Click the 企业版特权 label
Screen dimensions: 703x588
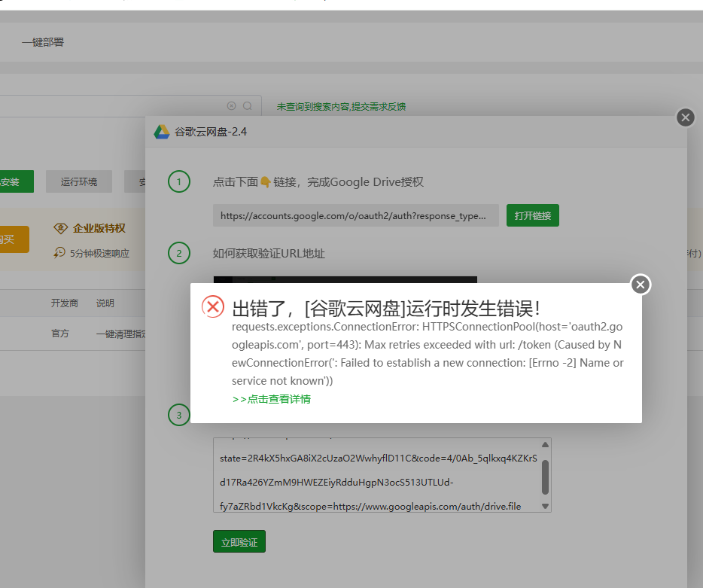tap(99, 228)
